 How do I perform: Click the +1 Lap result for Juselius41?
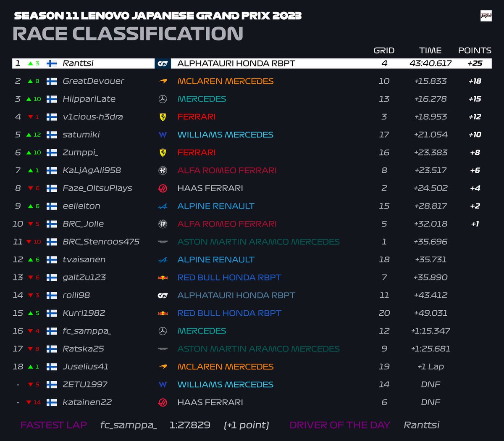pyautogui.click(x=430, y=367)
